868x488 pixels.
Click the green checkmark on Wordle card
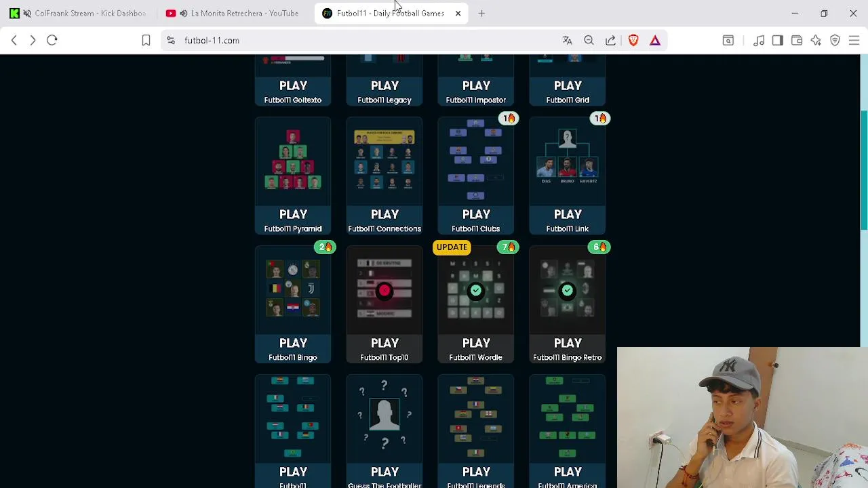tap(476, 290)
